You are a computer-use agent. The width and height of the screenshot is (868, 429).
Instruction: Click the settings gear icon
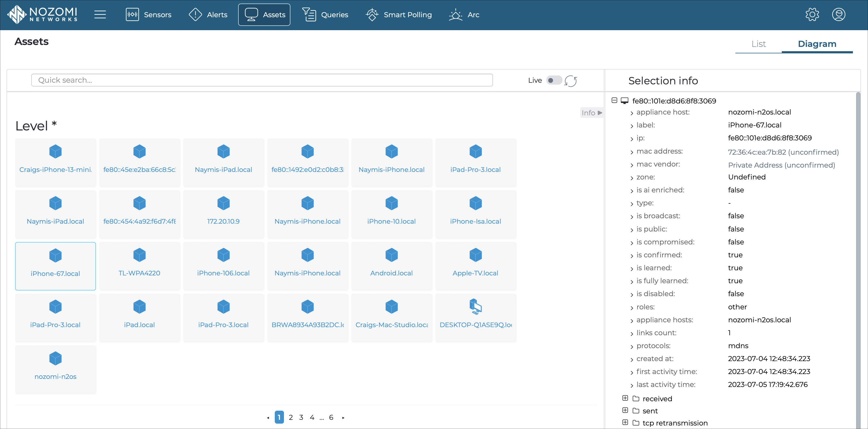[813, 14]
